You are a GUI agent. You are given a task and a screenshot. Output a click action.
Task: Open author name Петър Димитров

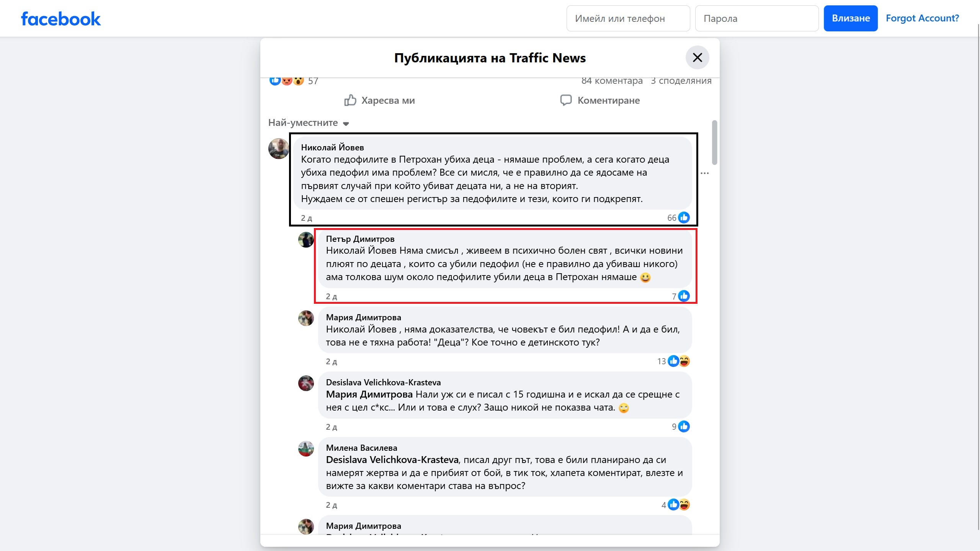pos(360,239)
